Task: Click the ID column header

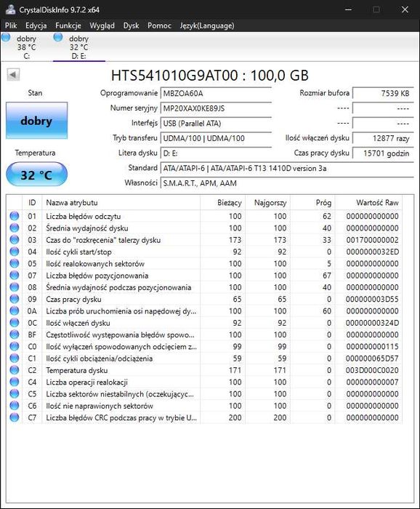Action: coord(32,203)
